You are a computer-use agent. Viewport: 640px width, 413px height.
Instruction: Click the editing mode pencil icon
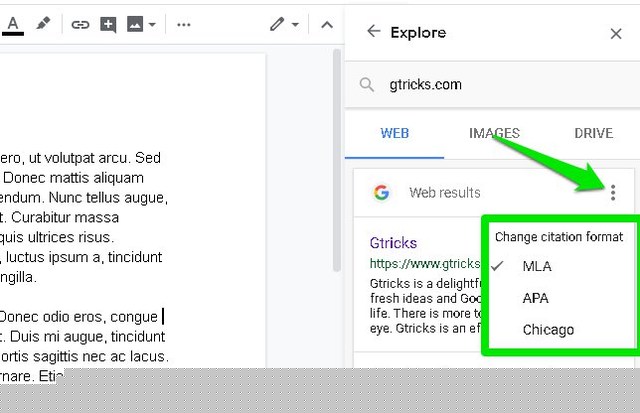(277, 24)
